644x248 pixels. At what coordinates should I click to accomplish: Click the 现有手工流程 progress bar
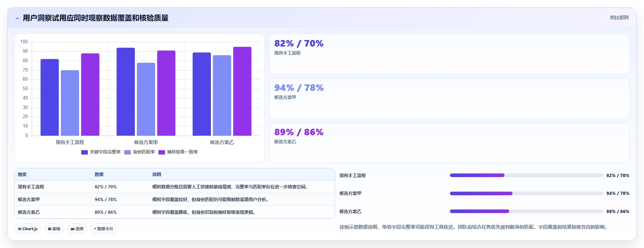[526, 175]
